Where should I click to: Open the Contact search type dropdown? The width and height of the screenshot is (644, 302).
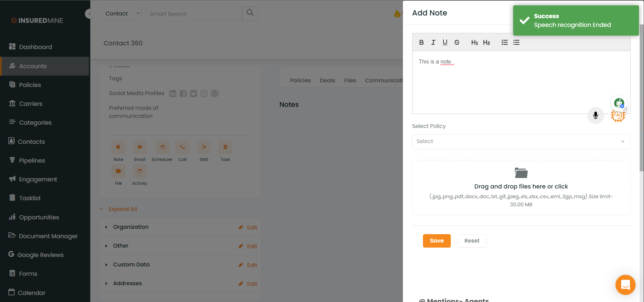point(121,14)
